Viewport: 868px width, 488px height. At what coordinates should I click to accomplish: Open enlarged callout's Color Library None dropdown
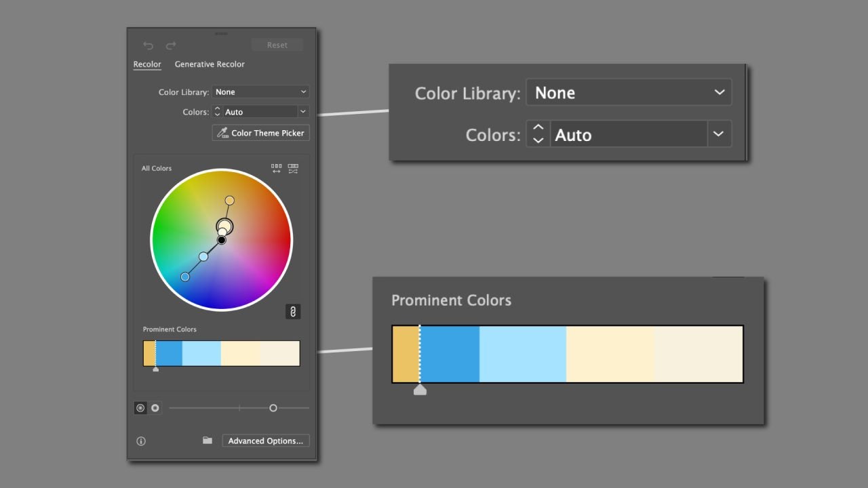coord(629,93)
